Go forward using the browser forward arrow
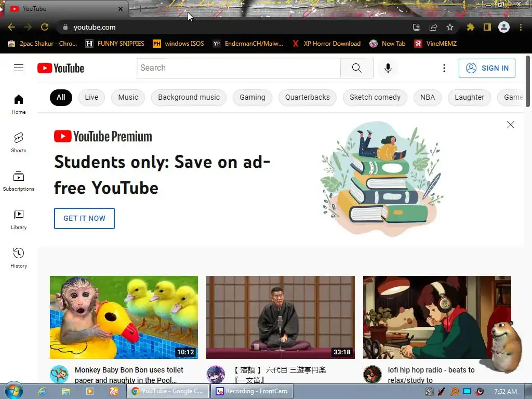The width and height of the screenshot is (532, 399). tap(28, 27)
